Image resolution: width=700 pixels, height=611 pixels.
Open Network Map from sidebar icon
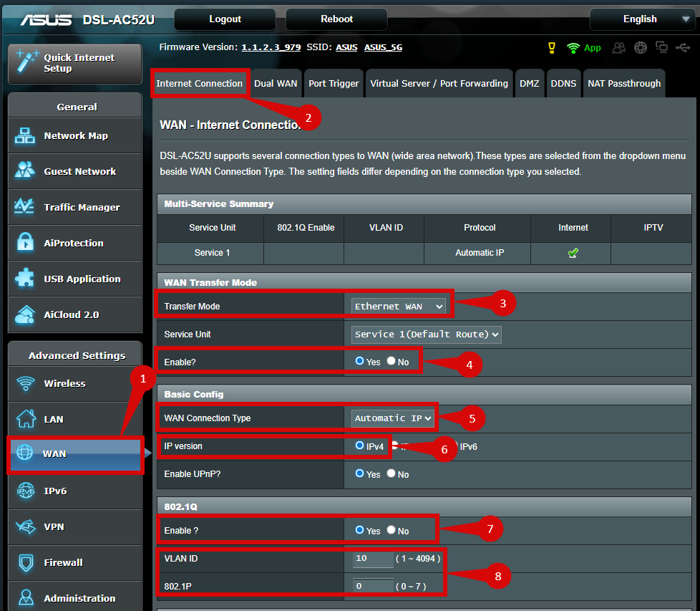25,136
